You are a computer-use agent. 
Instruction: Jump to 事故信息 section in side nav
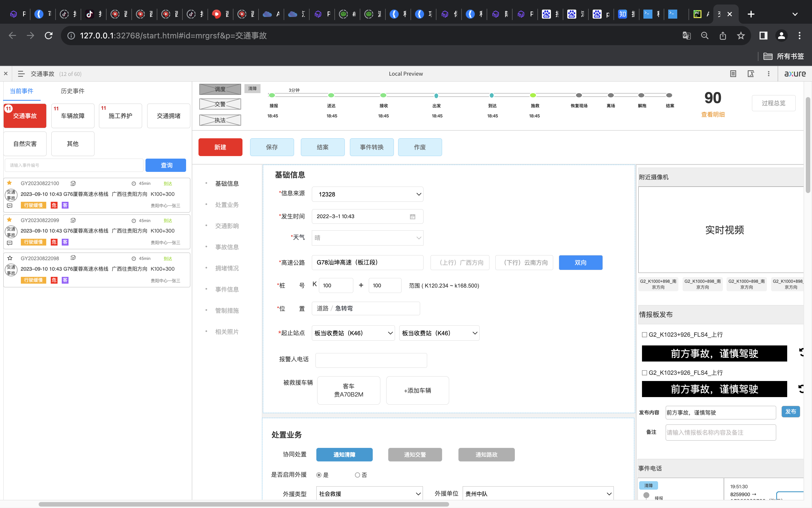coord(227,247)
